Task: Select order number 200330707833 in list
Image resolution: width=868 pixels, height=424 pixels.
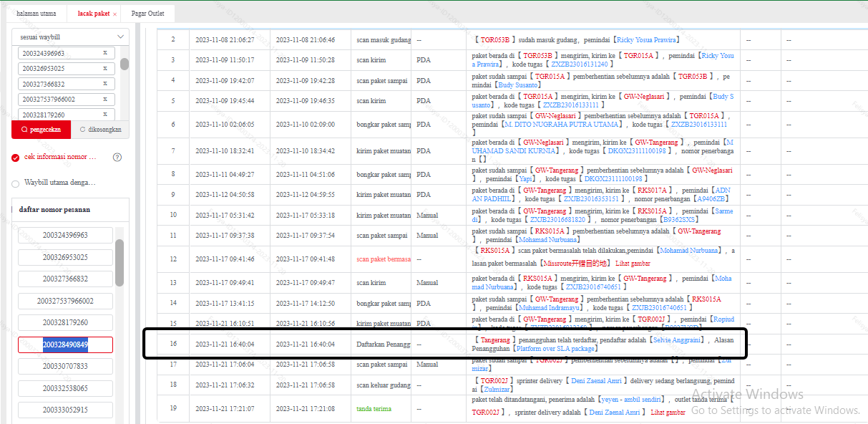Action: 65,366
